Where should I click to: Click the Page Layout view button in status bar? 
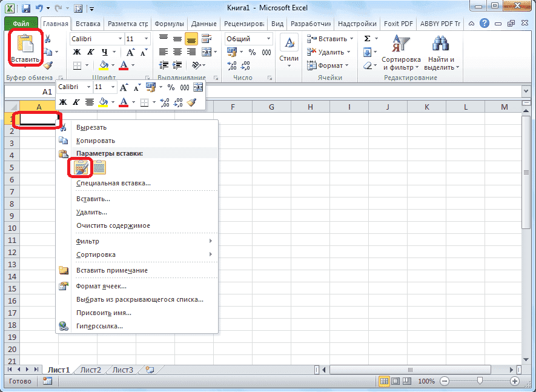(x=394, y=381)
